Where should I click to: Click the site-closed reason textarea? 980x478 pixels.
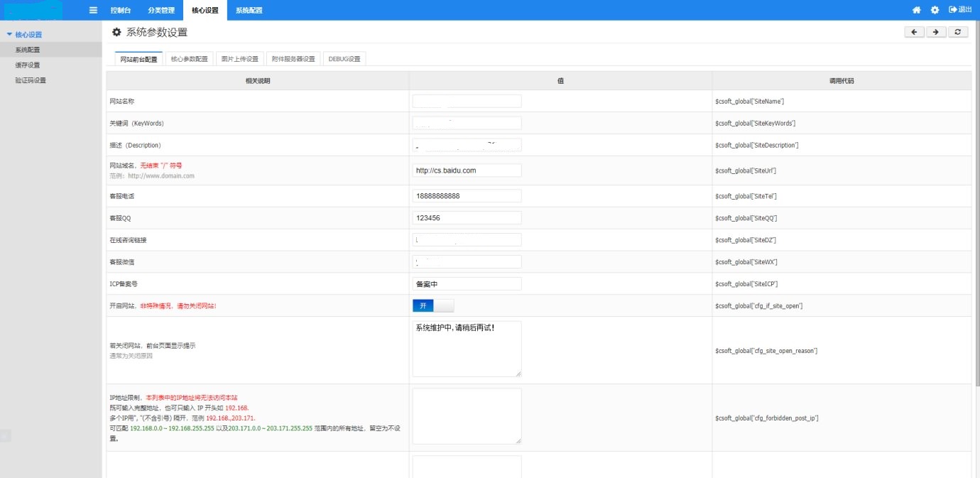point(467,349)
